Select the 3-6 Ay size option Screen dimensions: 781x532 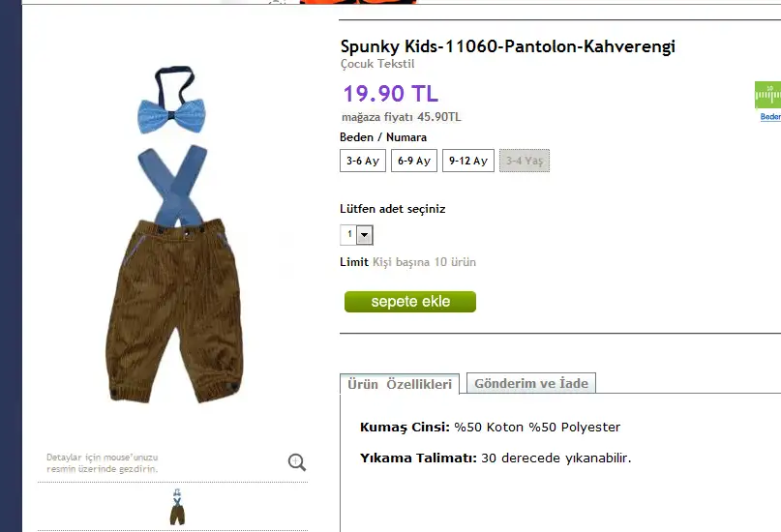(x=363, y=161)
